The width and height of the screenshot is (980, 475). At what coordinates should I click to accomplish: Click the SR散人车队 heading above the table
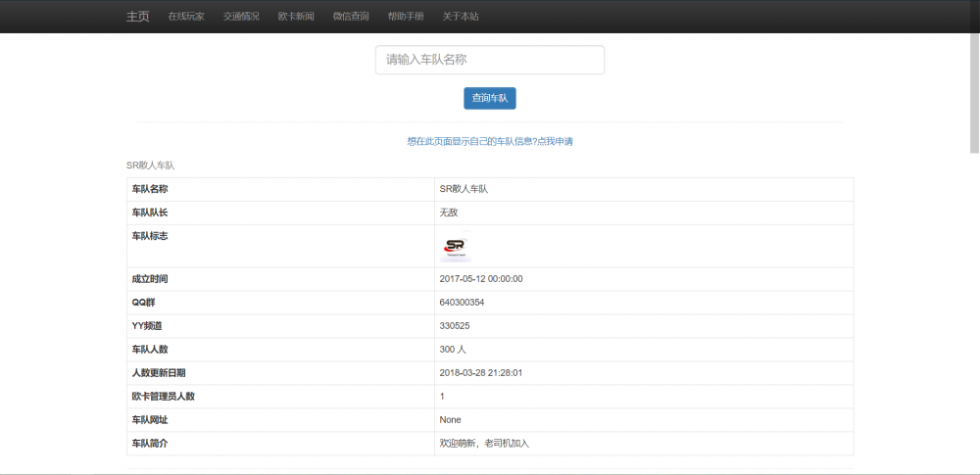[x=150, y=166]
